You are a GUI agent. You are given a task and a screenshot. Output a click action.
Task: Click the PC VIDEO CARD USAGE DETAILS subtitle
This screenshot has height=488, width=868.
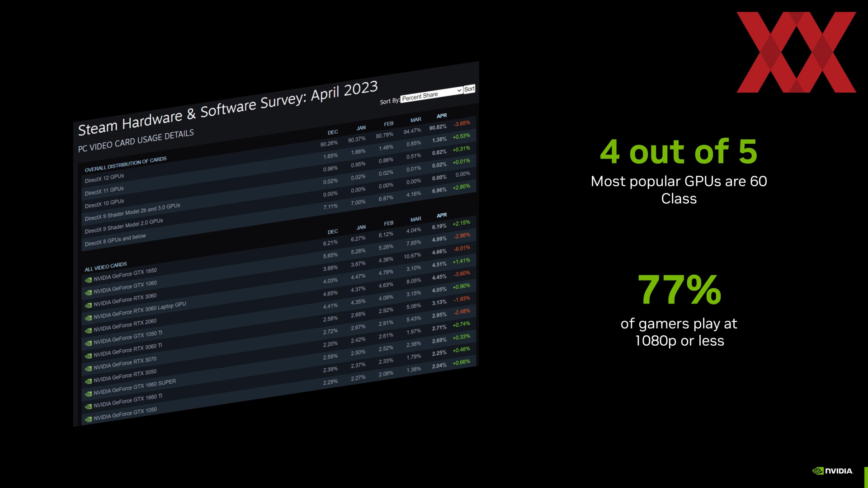coord(136,141)
